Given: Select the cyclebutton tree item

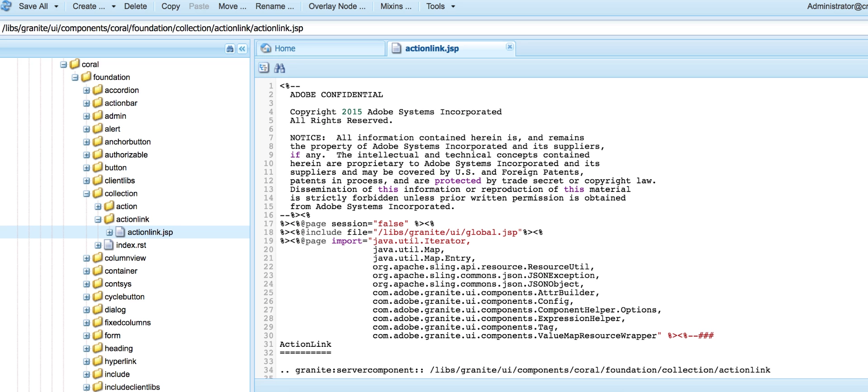Looking at the screenshot, I should (124, 297).
